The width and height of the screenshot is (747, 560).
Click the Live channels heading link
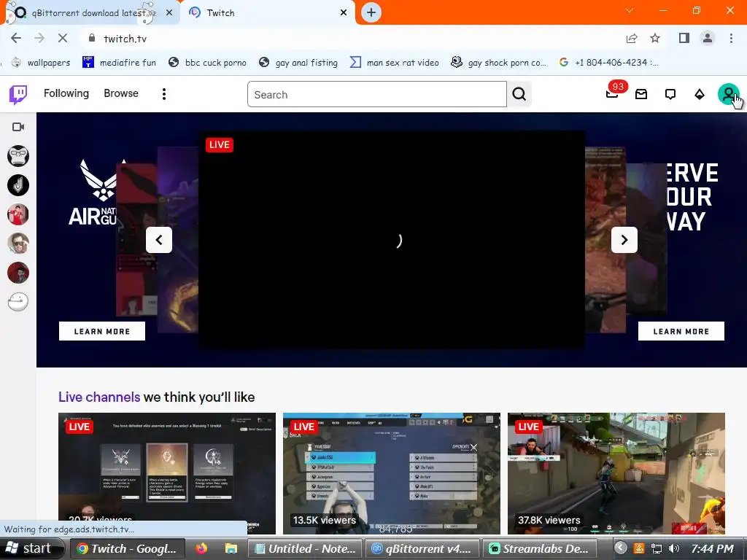click(x=99, y=397)
